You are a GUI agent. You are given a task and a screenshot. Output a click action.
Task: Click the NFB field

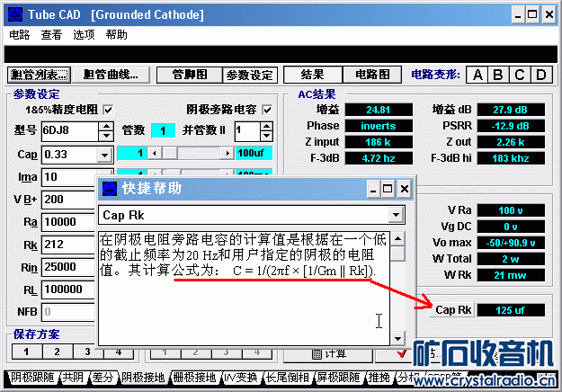pos(69,312)
